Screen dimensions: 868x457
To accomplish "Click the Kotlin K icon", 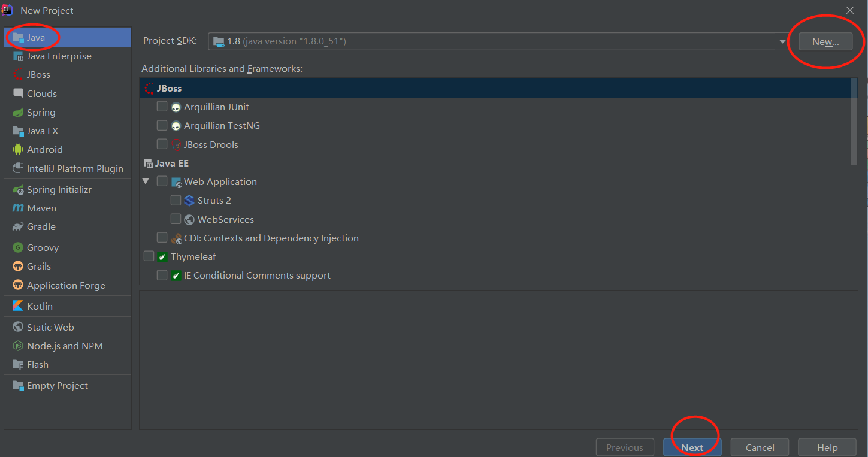I will click(18, 306).
